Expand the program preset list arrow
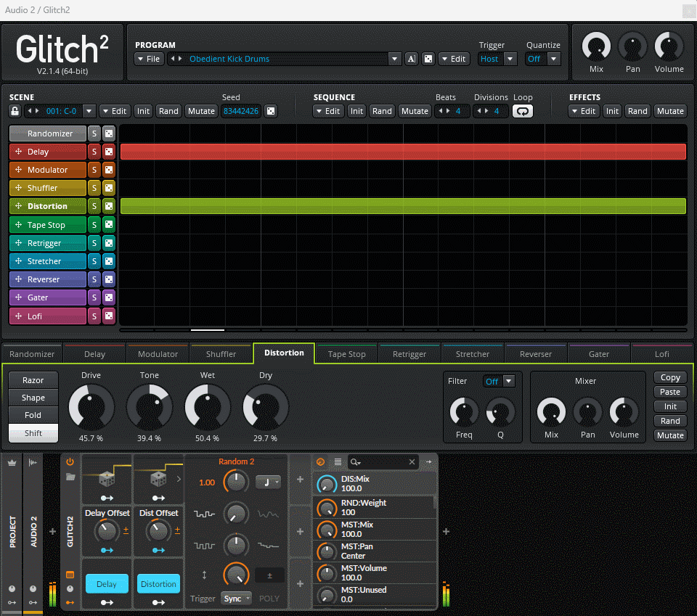This screenshot has height=616, width=697. pos(394,59)
